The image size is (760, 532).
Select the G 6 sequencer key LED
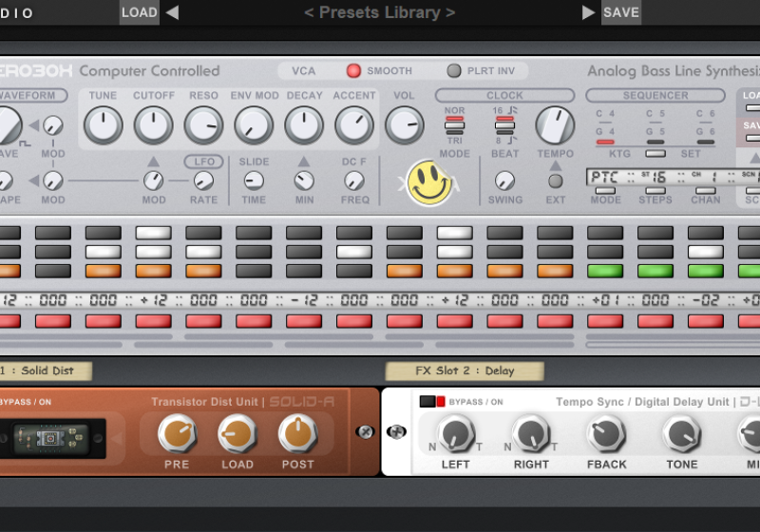(x=706, y=142)
